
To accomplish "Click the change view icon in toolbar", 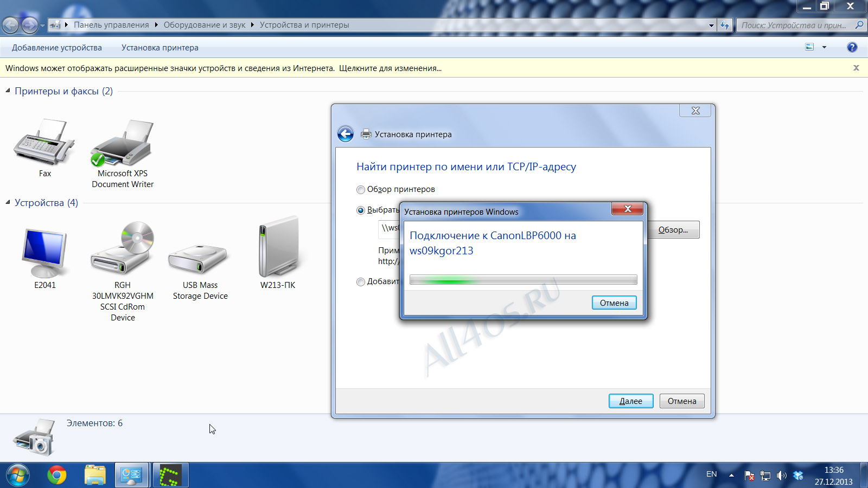I will [x=809, y=47].
